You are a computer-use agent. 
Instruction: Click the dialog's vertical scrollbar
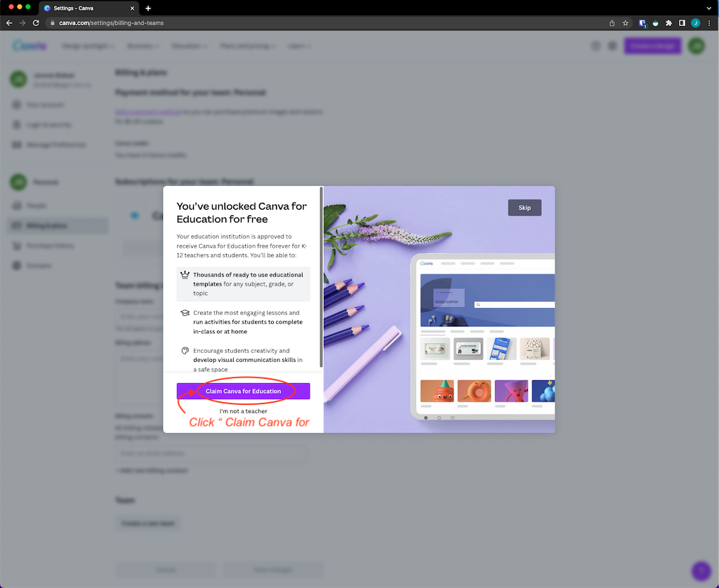(322, 276)
